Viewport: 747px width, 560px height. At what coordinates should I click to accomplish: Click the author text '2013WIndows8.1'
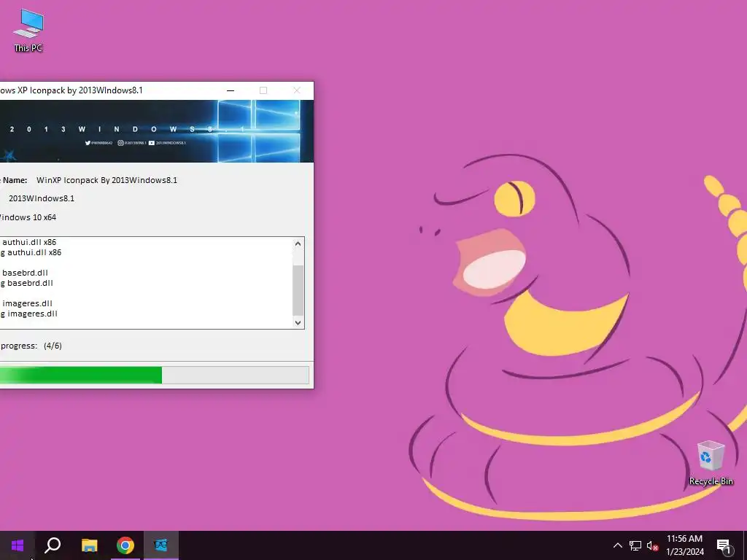(42, 198)
